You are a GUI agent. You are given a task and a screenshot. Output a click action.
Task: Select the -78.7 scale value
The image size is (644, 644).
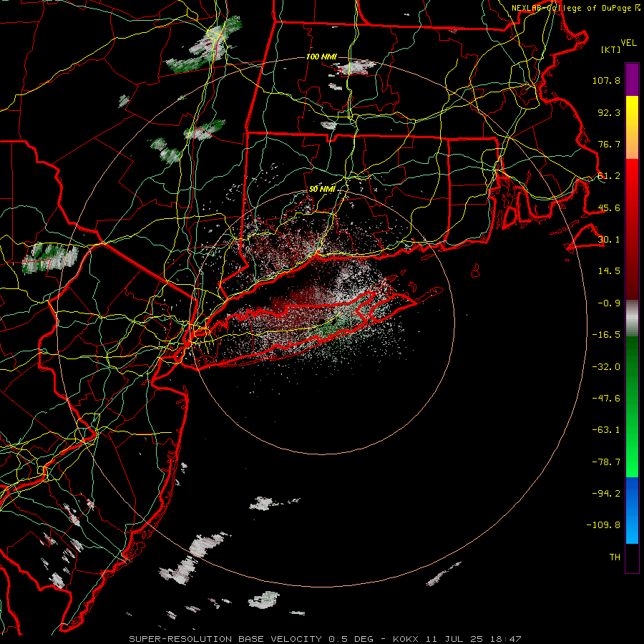click(x=606, y=462)
